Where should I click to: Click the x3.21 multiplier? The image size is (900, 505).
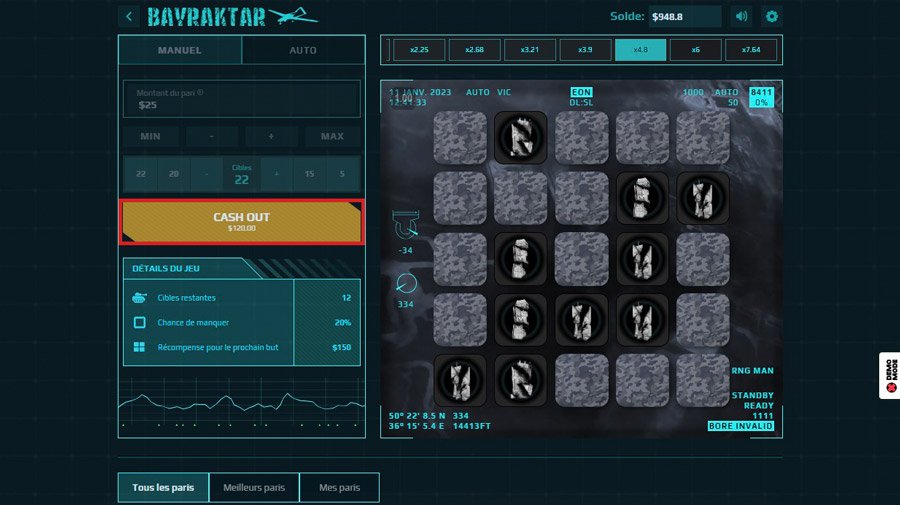tap(529, 50)
